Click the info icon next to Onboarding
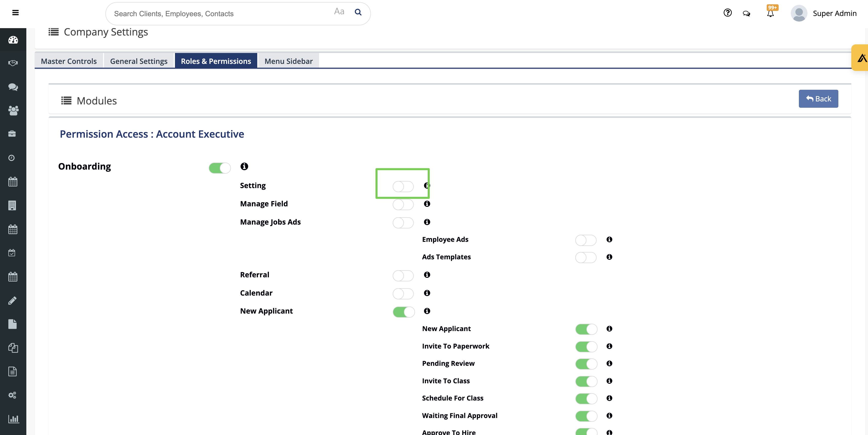This screenshot has height=435, width=868. (244, 166)
